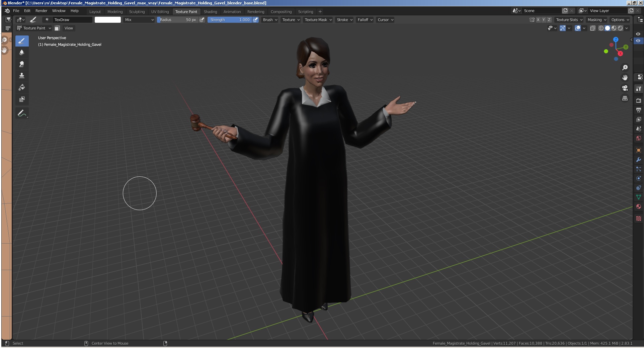Open the Texture Slots dropdown
Screen dimensions: 644x348
(569, 20)
